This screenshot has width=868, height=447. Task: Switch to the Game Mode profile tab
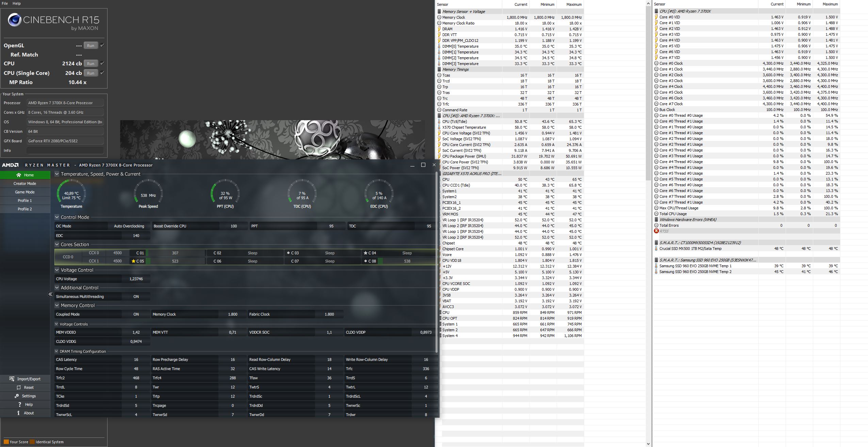tap(24, 192)
